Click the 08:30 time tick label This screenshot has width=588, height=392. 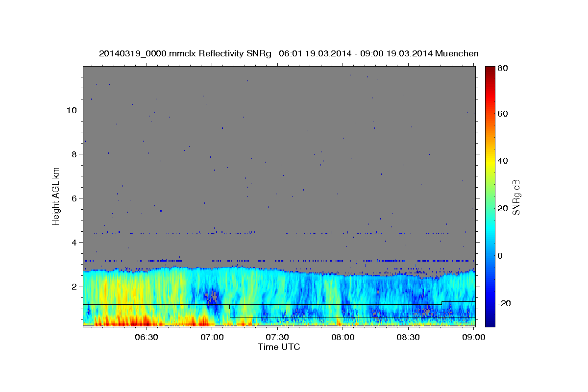pos(408,337)
